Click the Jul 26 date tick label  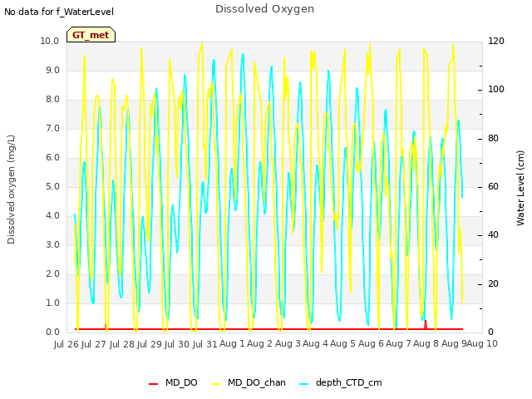click(66, 344)
